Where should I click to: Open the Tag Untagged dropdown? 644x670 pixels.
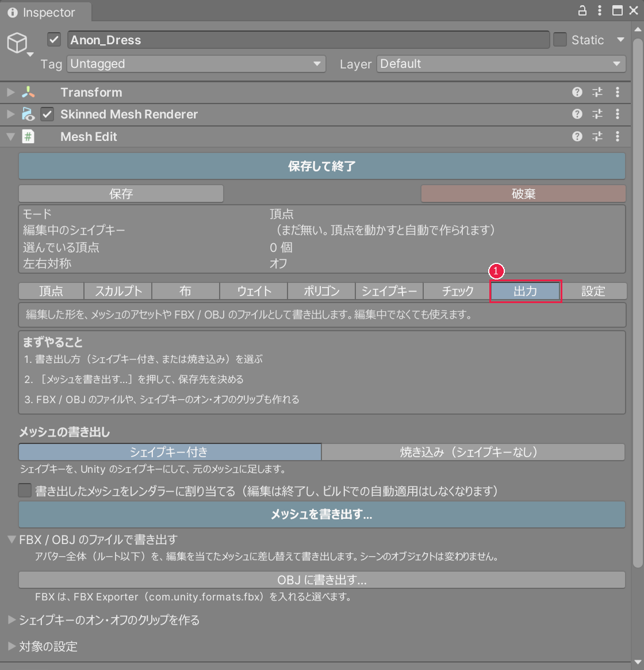coord(196,64)
